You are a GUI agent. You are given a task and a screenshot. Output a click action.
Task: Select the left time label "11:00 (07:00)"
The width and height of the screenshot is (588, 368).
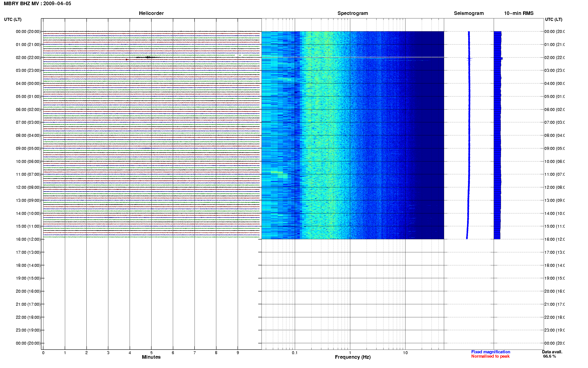click(28, 174)
